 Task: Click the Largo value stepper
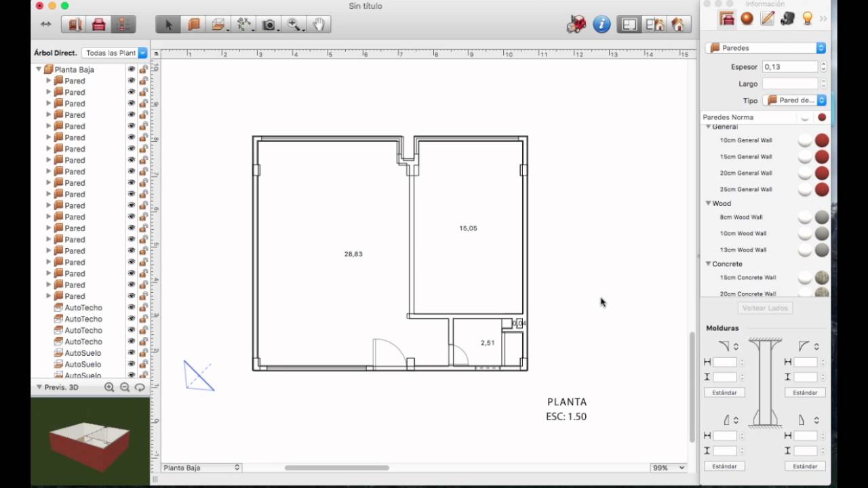point(823,84)
